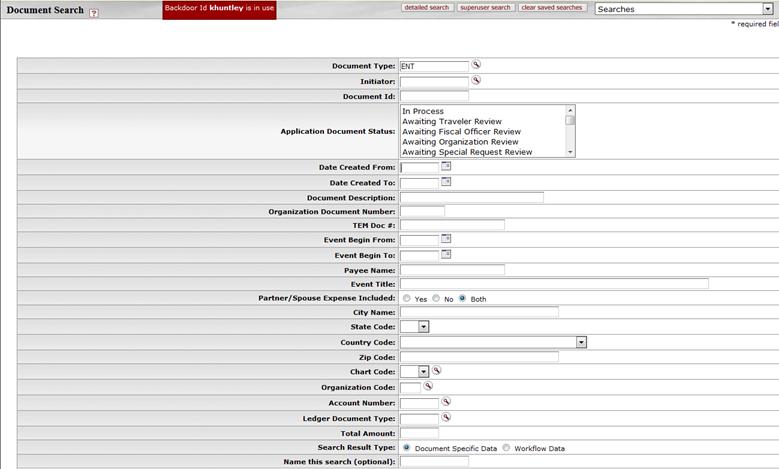This screenshot has height=469, width=779.
Task: Select Yes for Partner/Spouse Expense Included
Action: click(407, 299)
